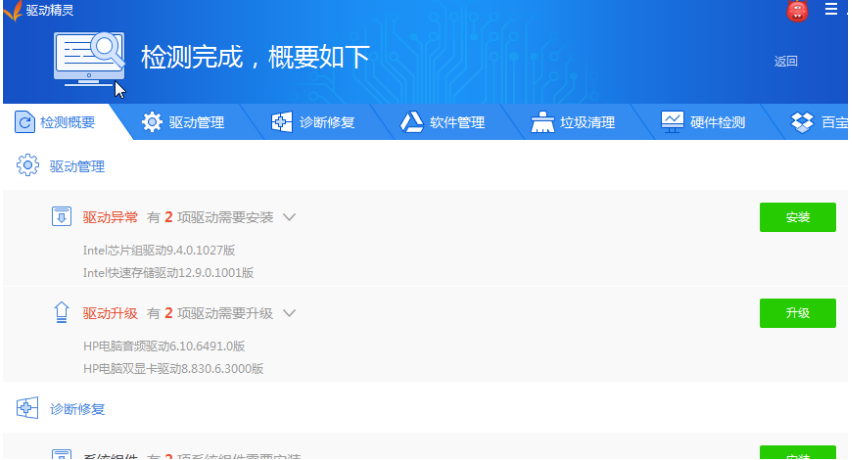
Task: Click the red mascot avatar icon
Action: [x=797, y=11]
